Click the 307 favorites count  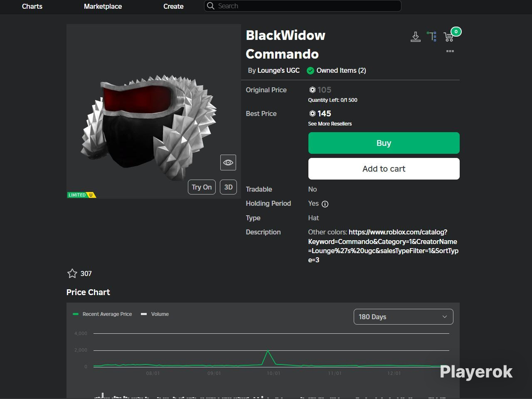coord(86,273)
